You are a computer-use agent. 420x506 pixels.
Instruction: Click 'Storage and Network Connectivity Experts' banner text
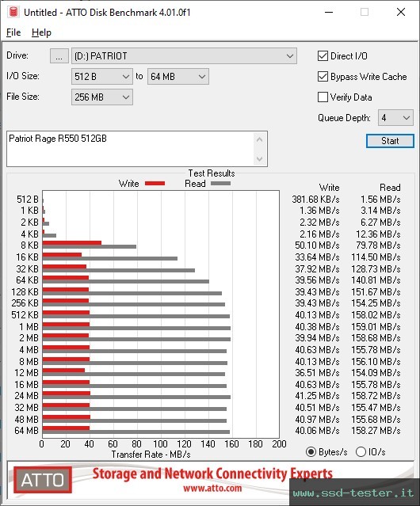pos(212,474)
